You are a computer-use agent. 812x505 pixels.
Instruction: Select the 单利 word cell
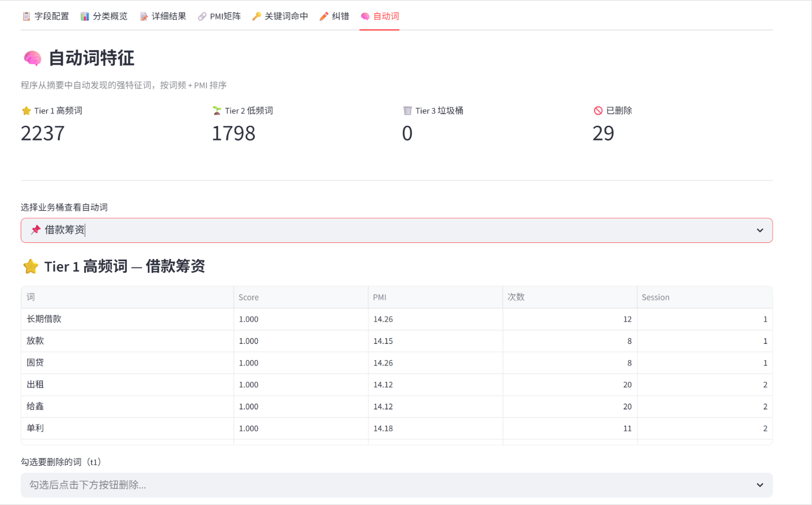[127, 428]
